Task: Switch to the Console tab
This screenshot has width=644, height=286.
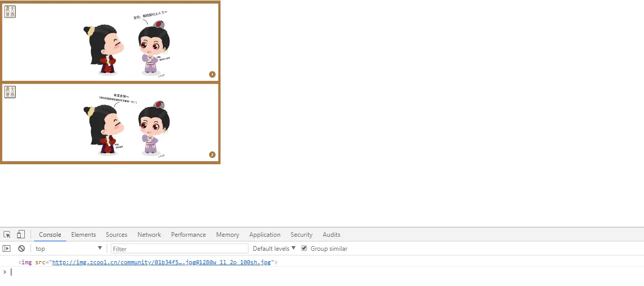Action: tap(50, 235)
